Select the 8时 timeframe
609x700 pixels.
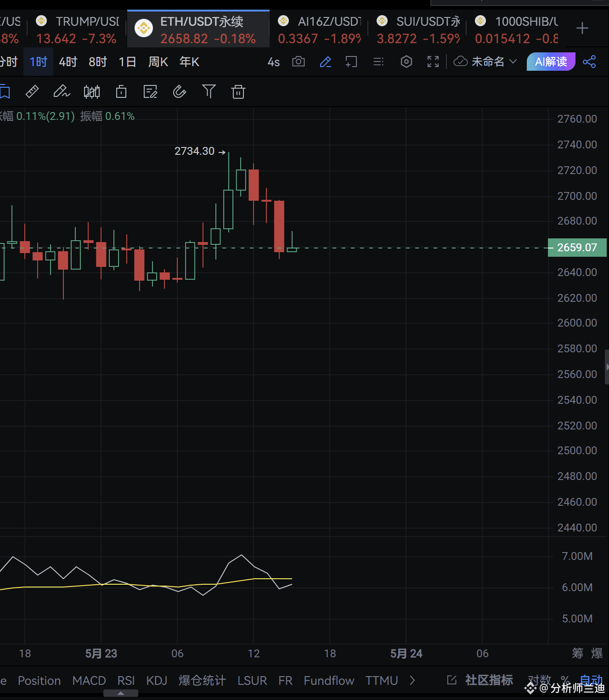[x=98, y=62]
